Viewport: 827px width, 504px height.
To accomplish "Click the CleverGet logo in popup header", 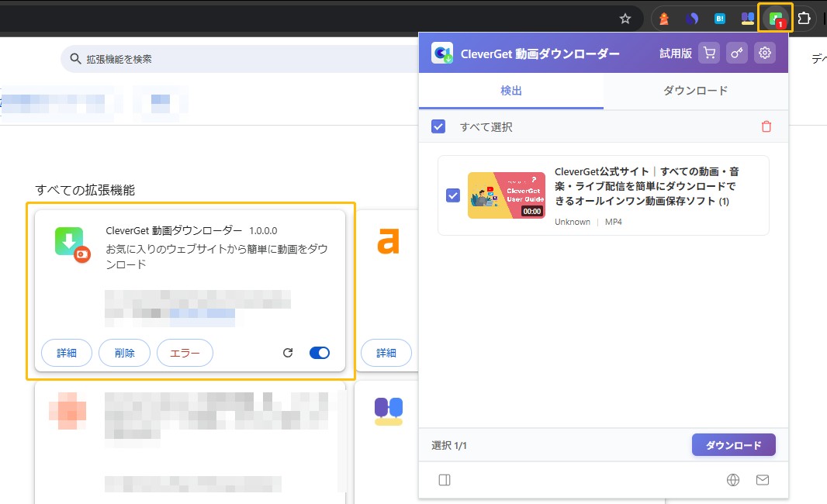I will (442, 54).
